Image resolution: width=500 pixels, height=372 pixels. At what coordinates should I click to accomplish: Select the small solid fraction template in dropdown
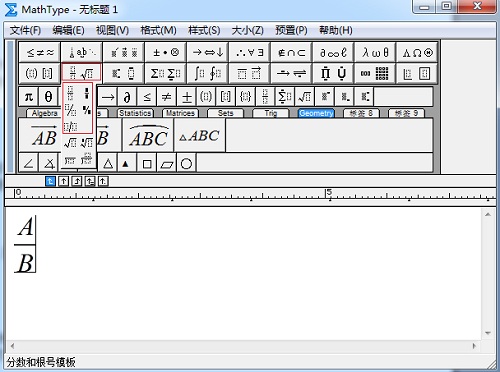pos(87,93)
